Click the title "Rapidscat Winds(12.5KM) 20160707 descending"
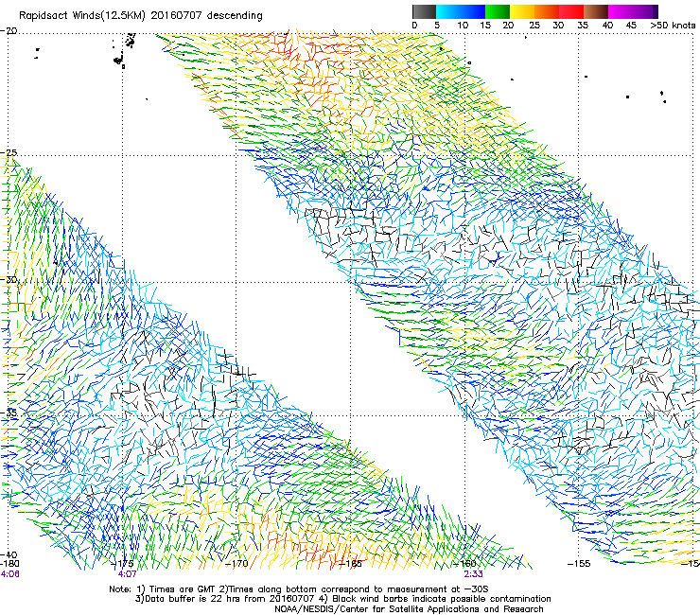This screenshot has height=615, width=700. [141, 16]
